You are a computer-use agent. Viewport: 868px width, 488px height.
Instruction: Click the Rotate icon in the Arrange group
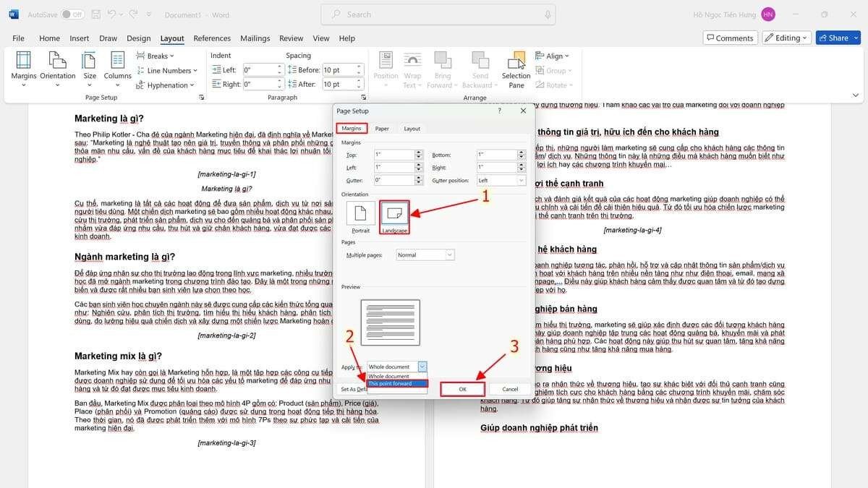coord(554,85)
